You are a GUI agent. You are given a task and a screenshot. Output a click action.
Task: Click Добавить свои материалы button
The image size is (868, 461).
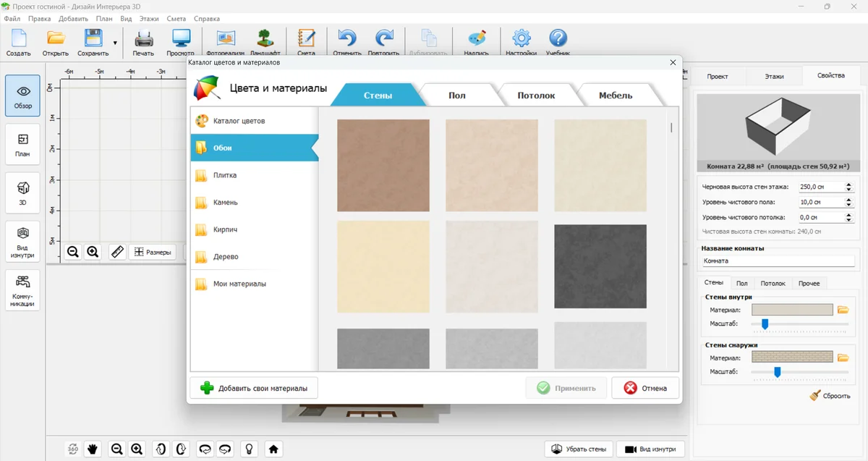click(x=253, y=388)
